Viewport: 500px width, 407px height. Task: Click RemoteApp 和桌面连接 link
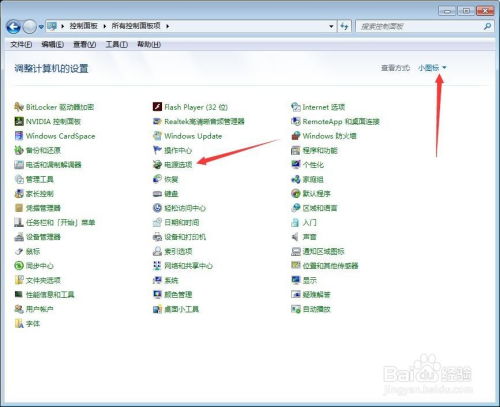341,121
